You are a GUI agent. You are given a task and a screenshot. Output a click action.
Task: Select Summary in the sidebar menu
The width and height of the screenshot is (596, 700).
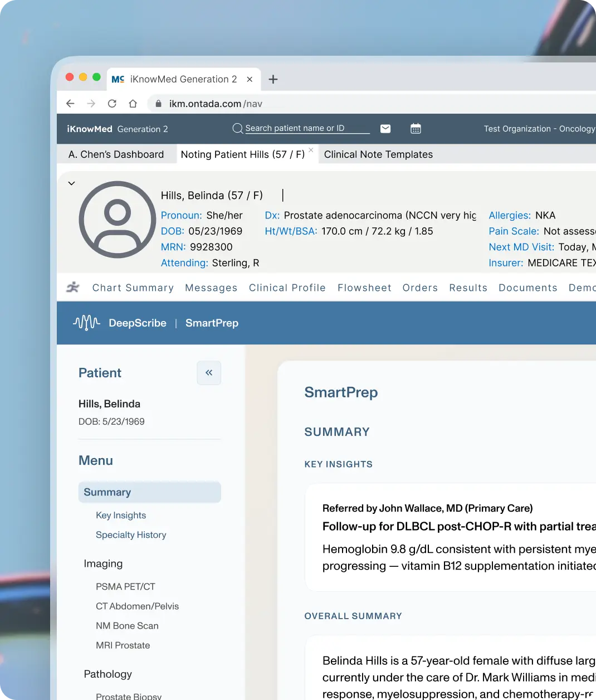tap(149, 492)
